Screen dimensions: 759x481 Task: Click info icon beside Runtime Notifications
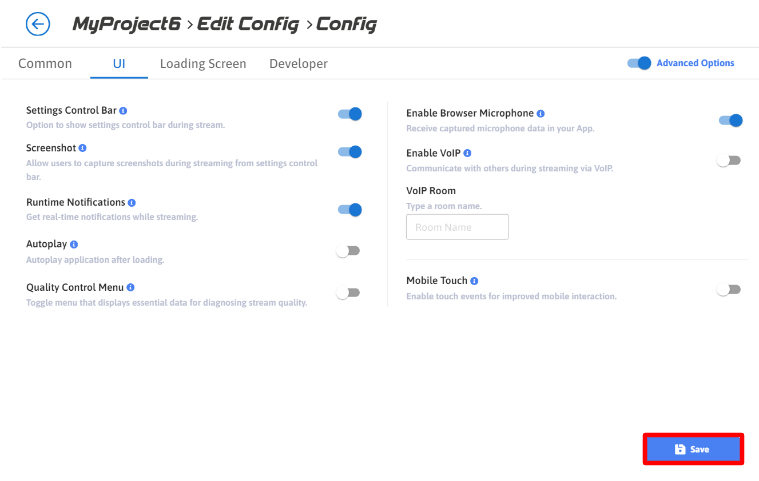[x=132, y=202]
